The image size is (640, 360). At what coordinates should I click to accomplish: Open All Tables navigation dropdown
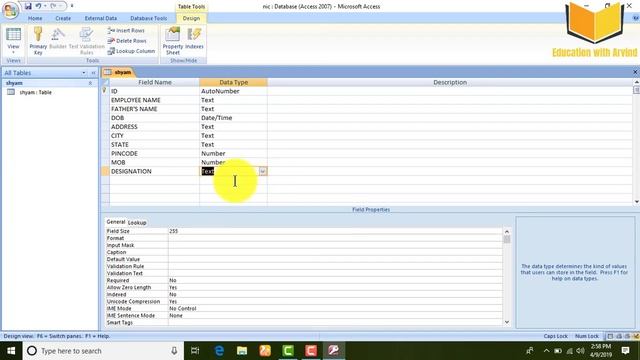coord(84,73)
